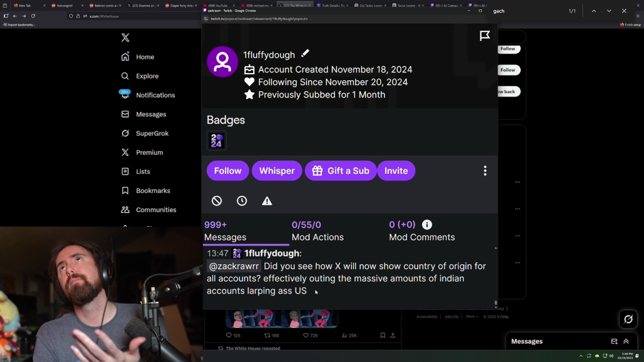Click the X logo in sidebar
Image resolution: width=644 pixels, height=362 pixels.
click(x=125, y=38)
